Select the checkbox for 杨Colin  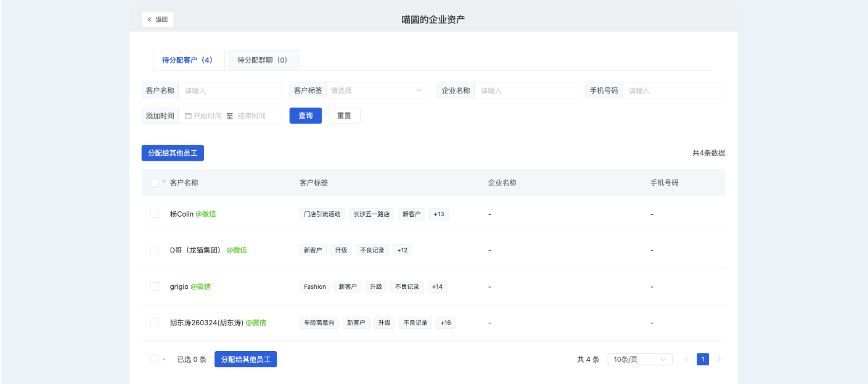(155, 214)
